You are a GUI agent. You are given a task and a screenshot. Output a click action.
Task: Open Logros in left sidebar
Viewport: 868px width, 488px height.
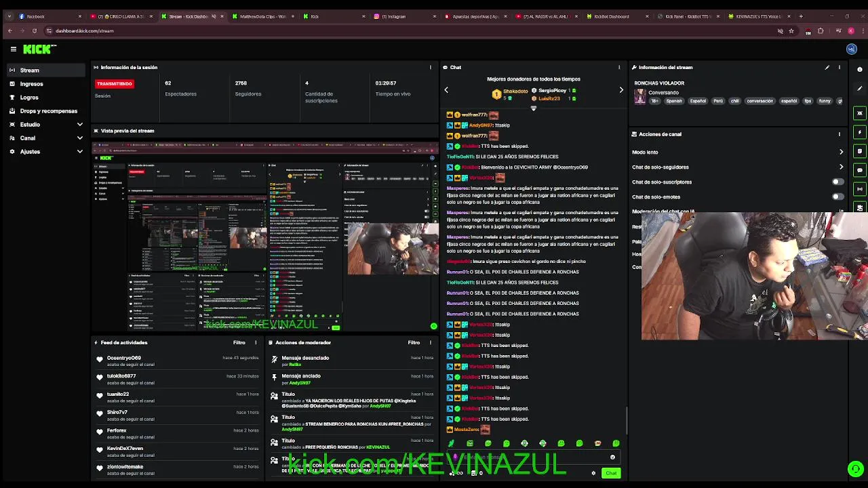45,98
